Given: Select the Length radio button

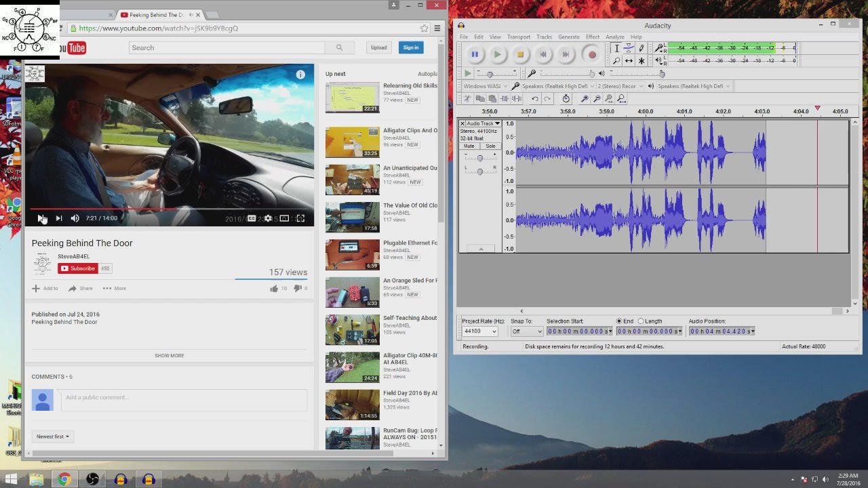Looking at the screenshot, I should [x=641, y=321].
